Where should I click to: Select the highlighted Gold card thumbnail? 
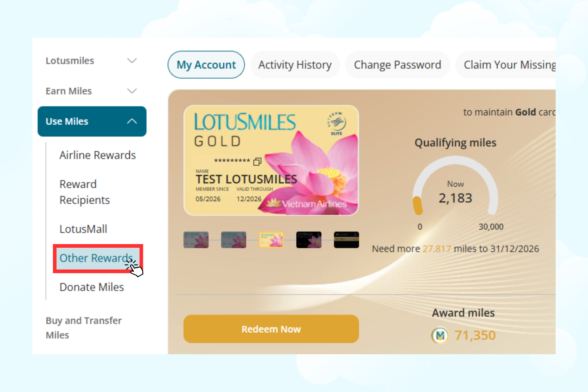[271, 239]
